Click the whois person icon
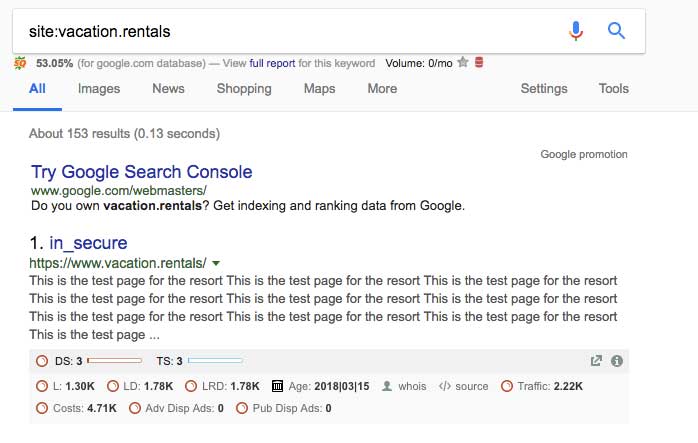This screenshot has height=443, width=698. (x=387, y=386)
